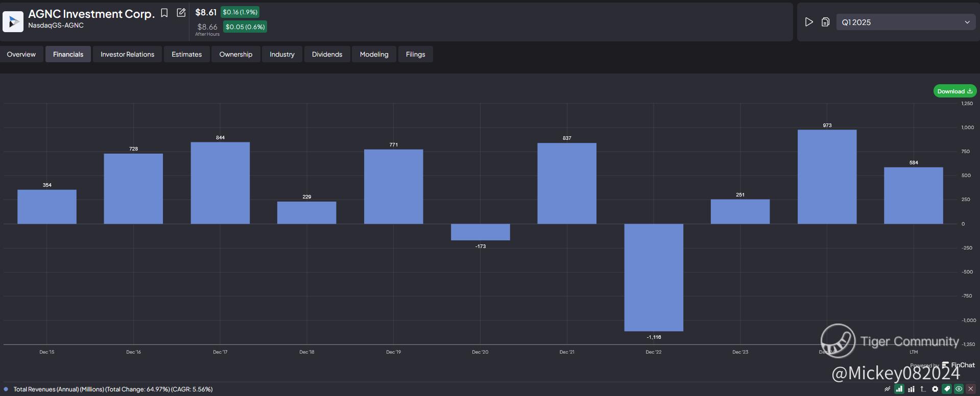980x396 pixels.
Task: Click the chevron arrow in period selector
Action: (x=967, y=22)
